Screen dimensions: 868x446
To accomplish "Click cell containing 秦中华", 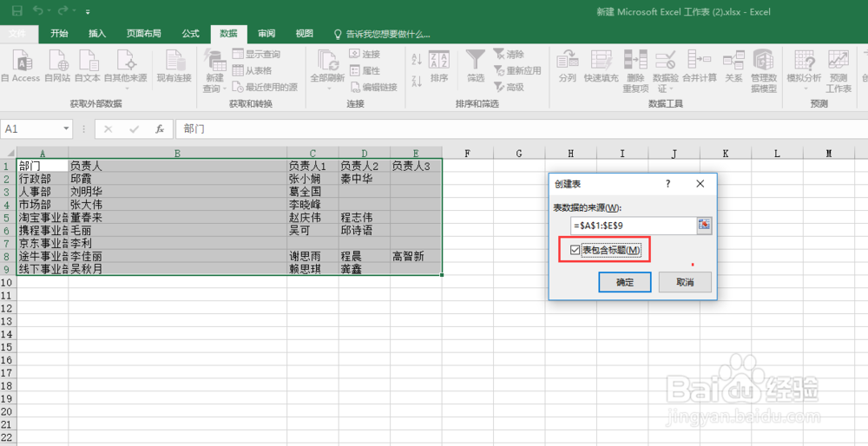I will [x=365, y=179].
